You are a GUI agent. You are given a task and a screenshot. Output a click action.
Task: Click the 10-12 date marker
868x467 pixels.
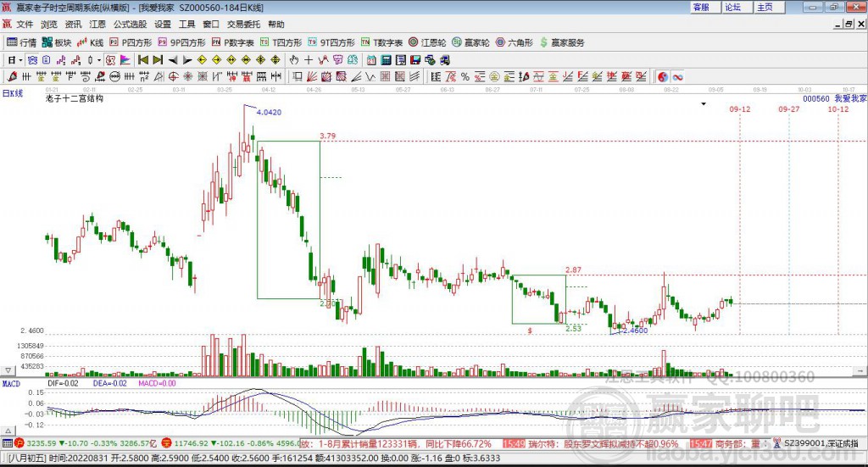pos(838,109)
